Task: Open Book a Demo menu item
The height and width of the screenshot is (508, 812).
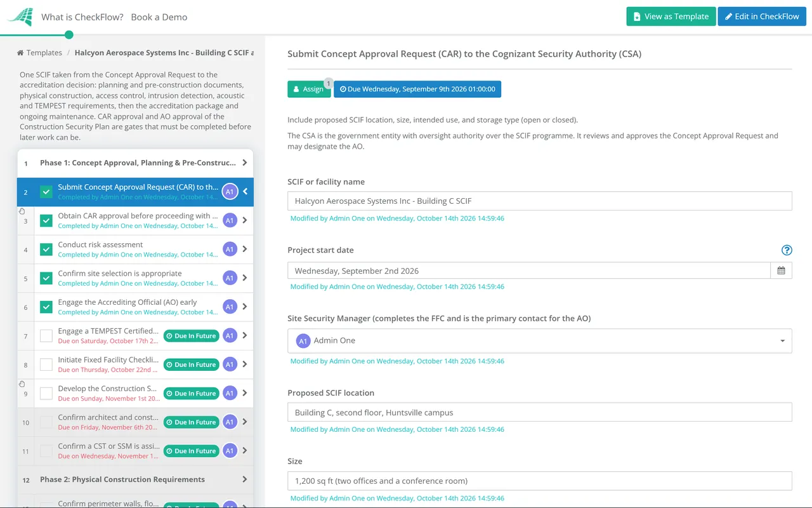Action: tap(159, 17)
